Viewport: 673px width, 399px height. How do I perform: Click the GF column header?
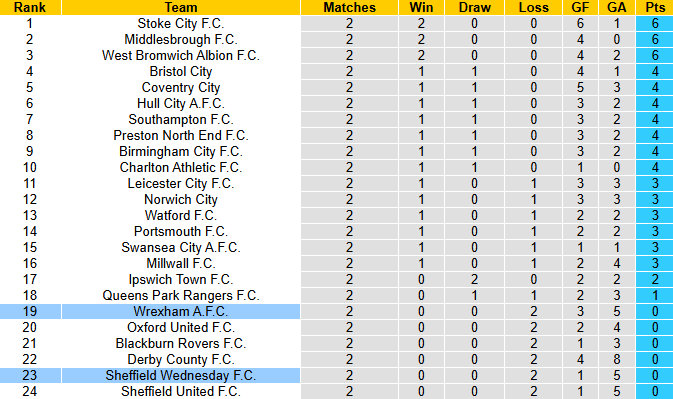[x=580, y=7]
